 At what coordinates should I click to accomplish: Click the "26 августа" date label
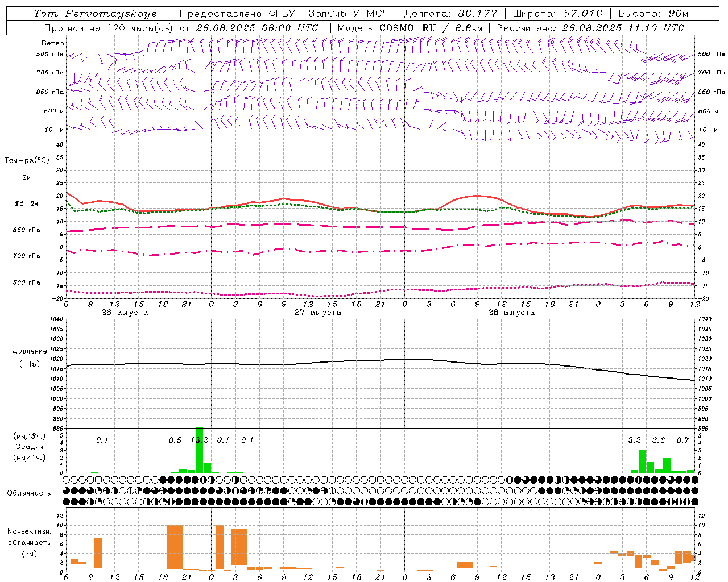click(125, 313)
